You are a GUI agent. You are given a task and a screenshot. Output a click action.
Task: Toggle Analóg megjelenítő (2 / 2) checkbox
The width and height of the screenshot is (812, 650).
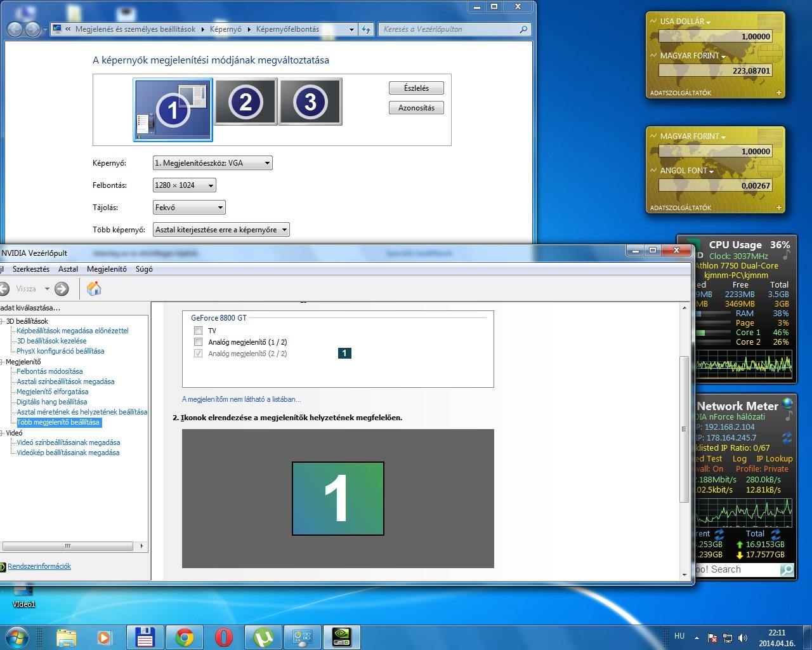click(x=198, y=354)
